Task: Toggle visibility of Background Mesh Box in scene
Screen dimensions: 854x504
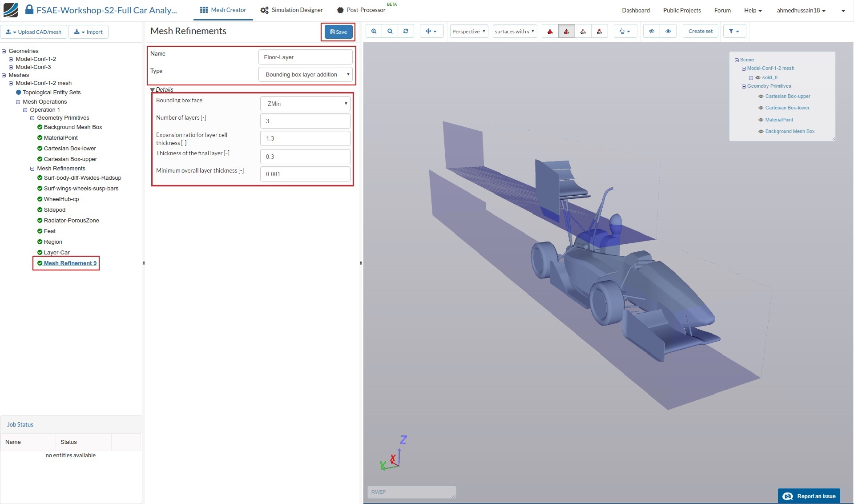Action: point(761,131)
